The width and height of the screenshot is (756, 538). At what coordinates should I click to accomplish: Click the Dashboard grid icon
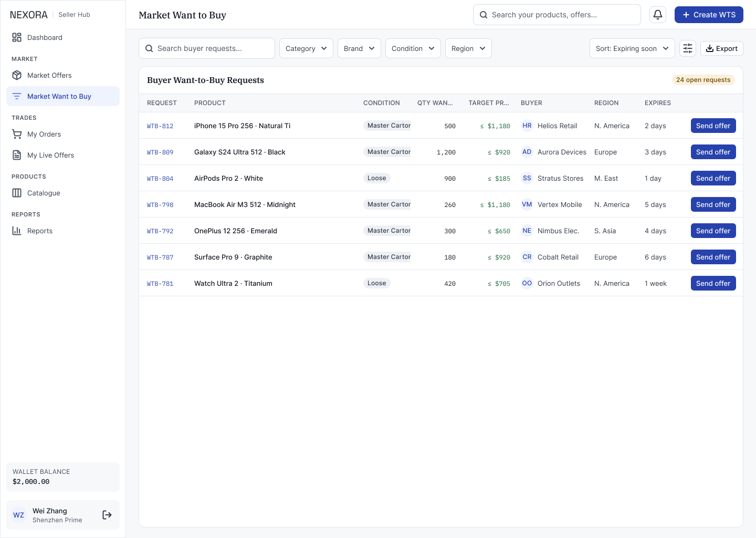(17, 37)
